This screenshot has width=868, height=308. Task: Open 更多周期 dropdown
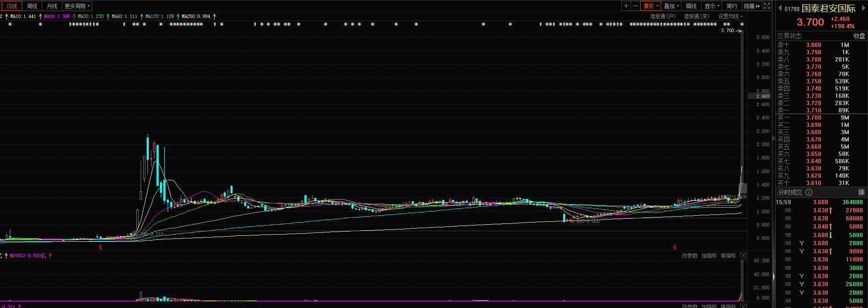(77, 6)
